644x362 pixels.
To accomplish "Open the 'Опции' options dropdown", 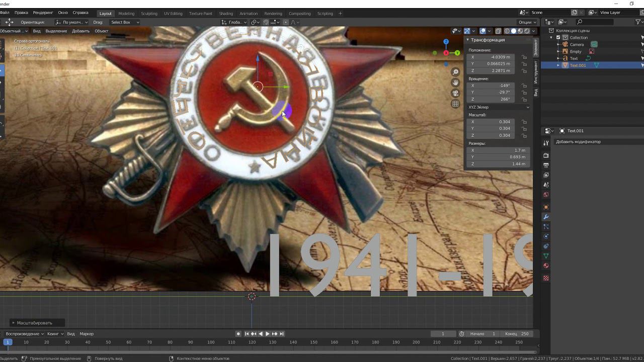I will [527, 22].
